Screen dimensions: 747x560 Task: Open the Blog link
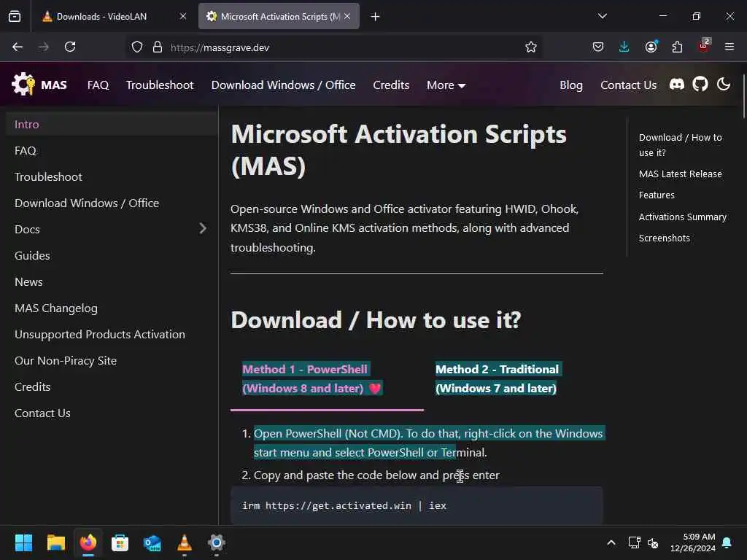571,85
